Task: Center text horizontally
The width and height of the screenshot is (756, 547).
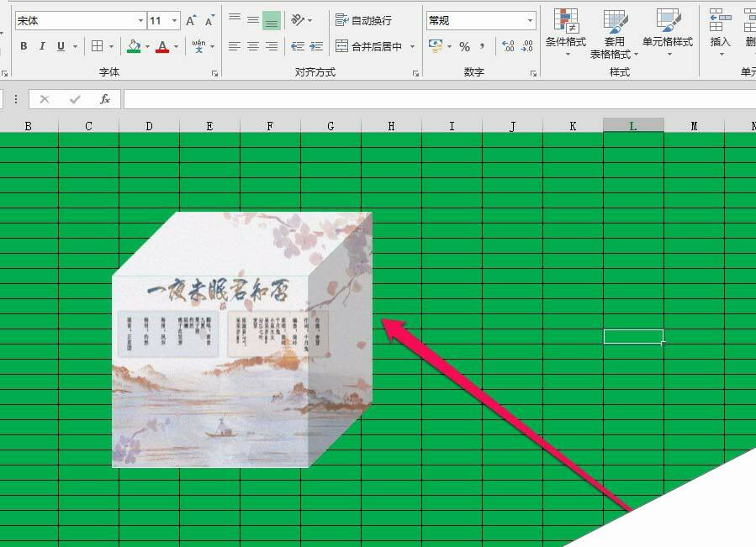Action: coord(253,46)
